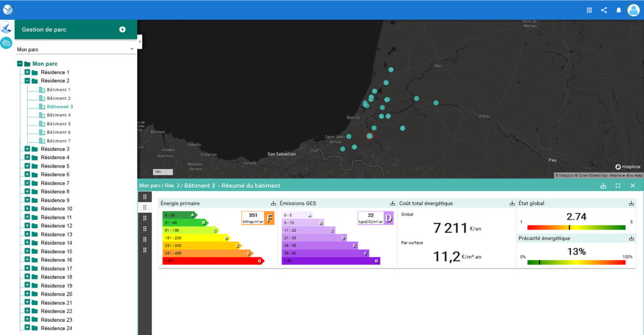Collapse the side panel with arrow handle

[x=139, y=41]
